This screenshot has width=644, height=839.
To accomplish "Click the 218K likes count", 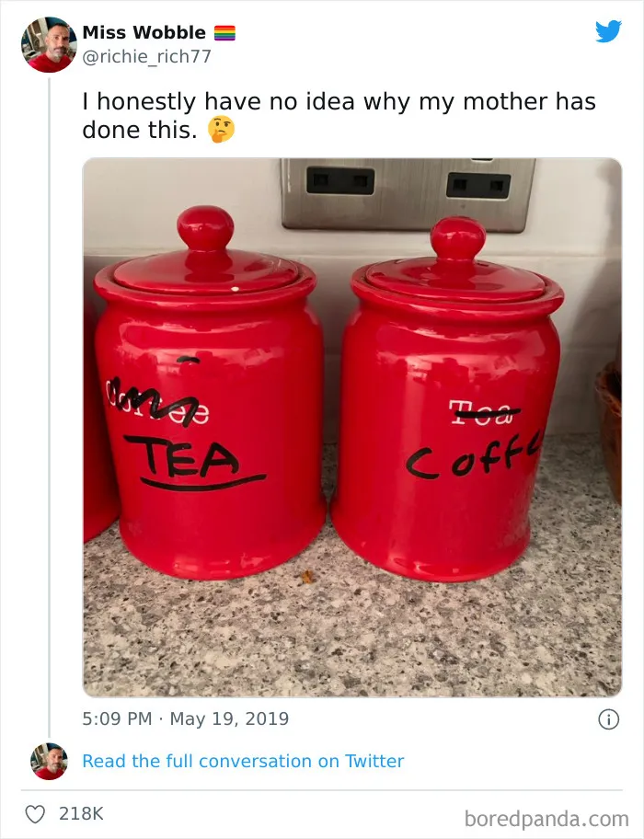I will point(81,814).
